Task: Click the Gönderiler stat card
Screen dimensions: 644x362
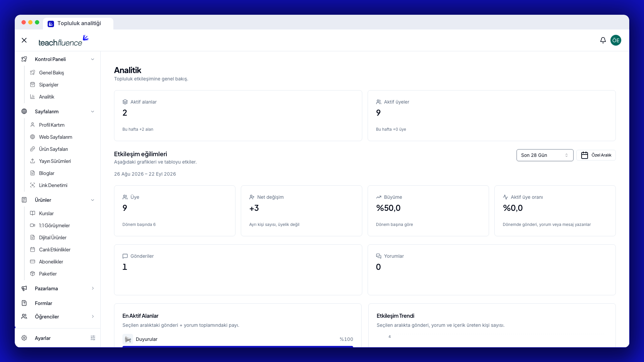Action: (x=238, y=270)
